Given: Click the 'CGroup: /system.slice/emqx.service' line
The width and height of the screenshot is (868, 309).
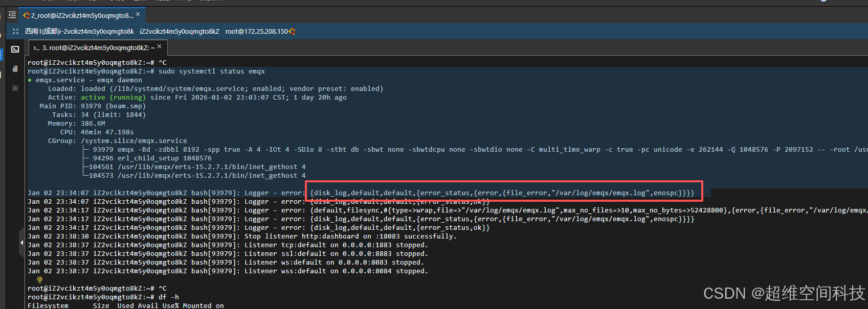Looking at the screenshot, I should tap(118, 140).
